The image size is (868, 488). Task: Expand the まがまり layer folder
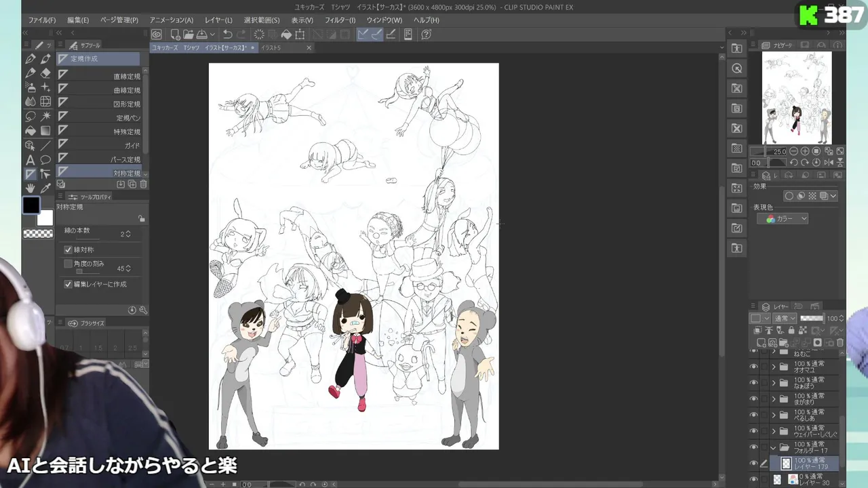point(774,399)
